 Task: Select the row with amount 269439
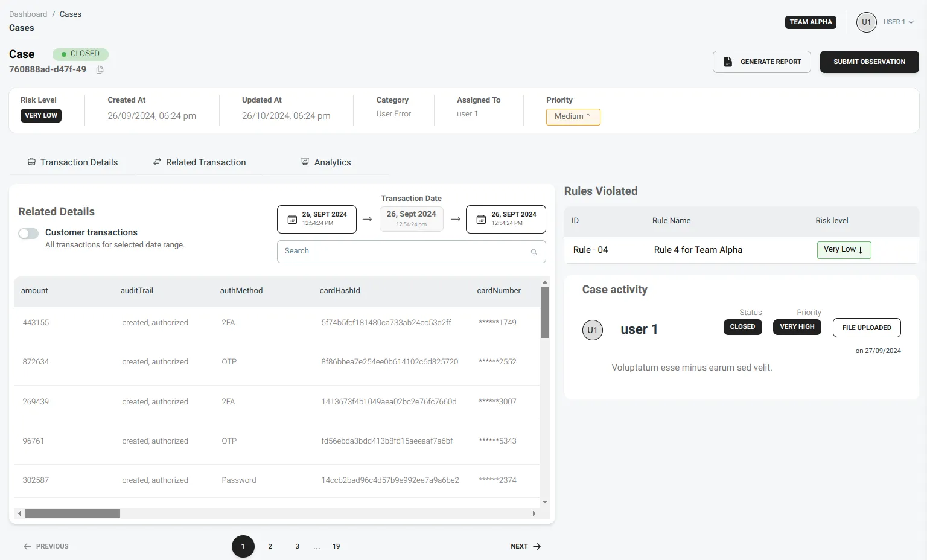tap(277, 402)
